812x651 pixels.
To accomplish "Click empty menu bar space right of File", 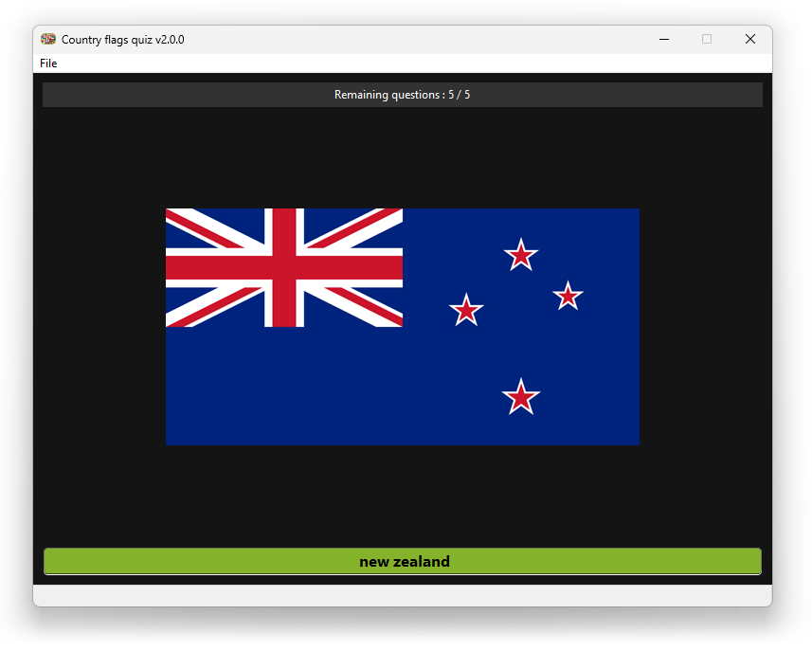I will pyautogui.click(x=379, y=63).
